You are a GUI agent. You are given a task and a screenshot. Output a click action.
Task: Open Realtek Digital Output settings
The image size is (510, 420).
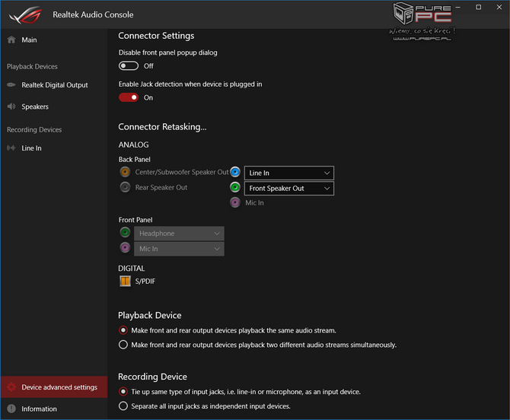[54, 85]
